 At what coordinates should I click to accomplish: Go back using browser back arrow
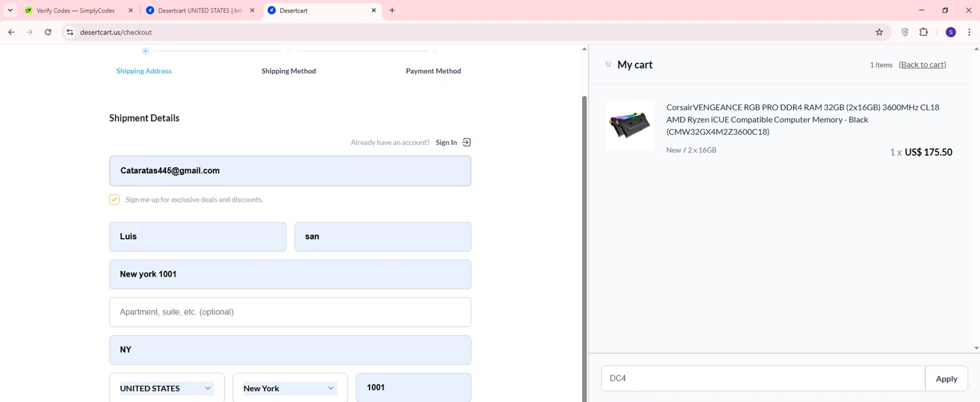coord(11,32)
